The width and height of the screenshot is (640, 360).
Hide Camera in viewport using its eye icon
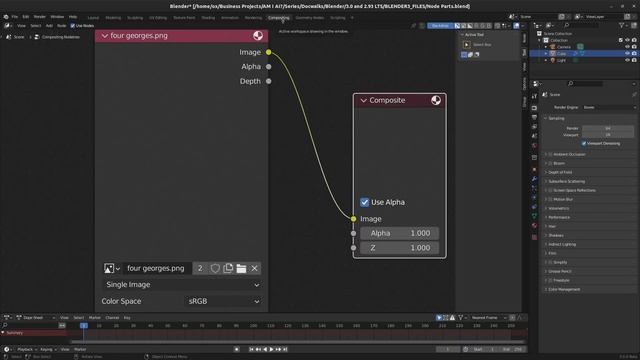click(x=627, y=47)
